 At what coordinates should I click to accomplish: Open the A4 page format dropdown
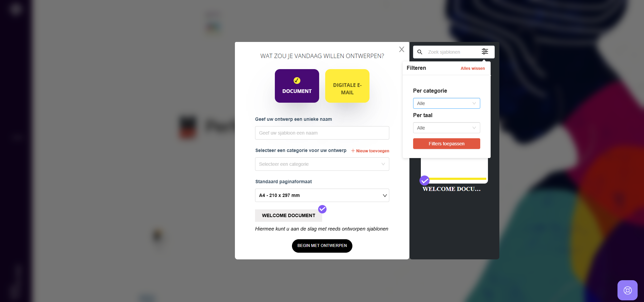[322, 195]
